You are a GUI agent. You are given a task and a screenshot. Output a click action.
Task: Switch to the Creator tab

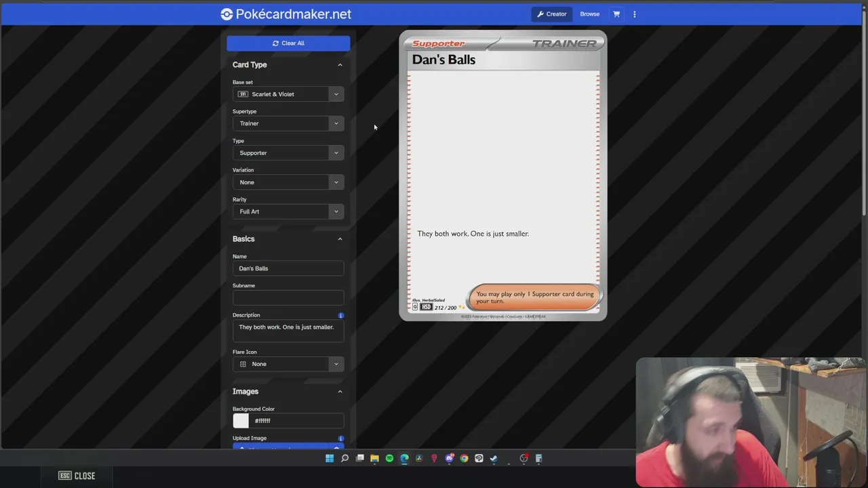tap(552, 14)
